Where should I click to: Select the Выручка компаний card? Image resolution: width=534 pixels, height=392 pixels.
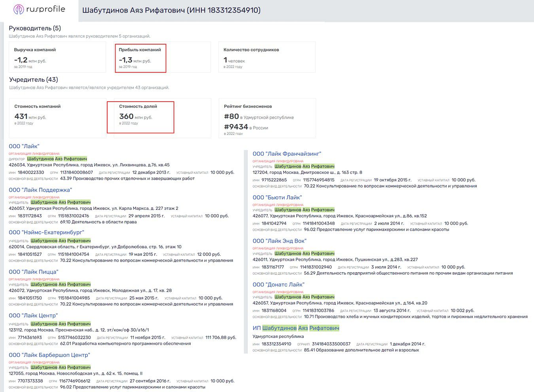(57, 57)
